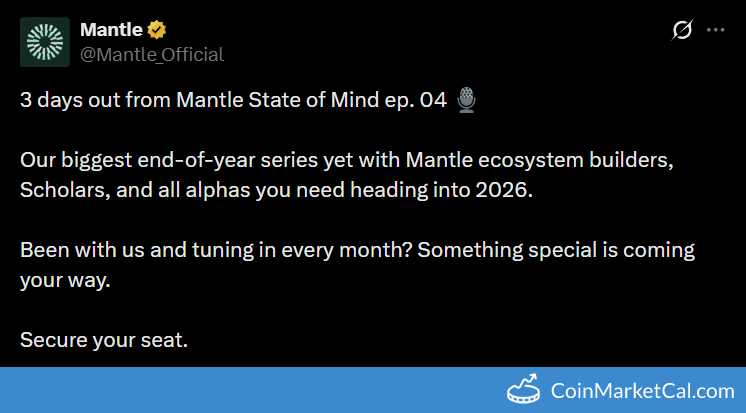Open the three-dot more options menu
This screenshot has height=413, width=746.
[x=715, y=30]
